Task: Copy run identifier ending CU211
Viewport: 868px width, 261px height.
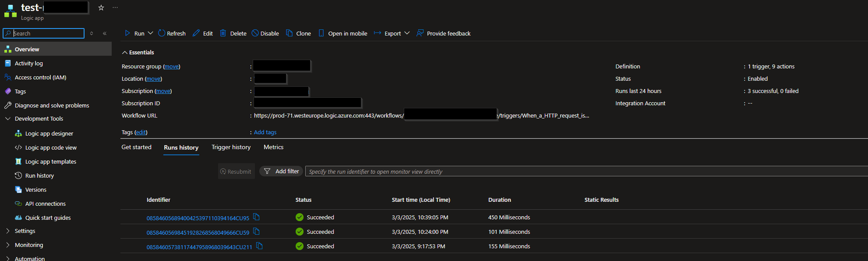Action: (x=259, y=246)
